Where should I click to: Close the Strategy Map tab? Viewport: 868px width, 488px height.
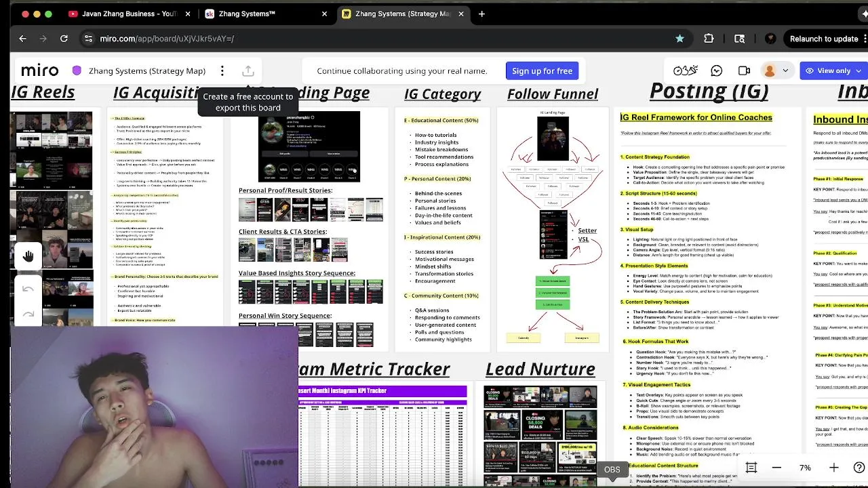pyautogui.click(x=461, y=14)
